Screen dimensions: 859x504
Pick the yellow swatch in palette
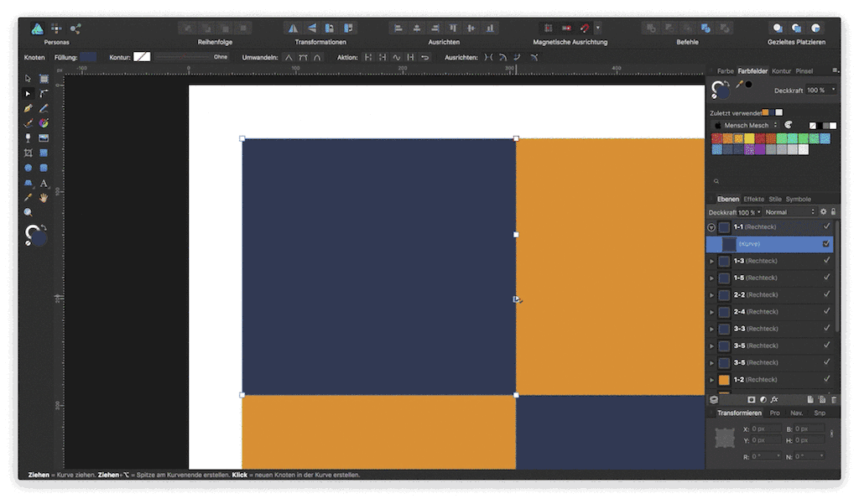tap(749, 138)
